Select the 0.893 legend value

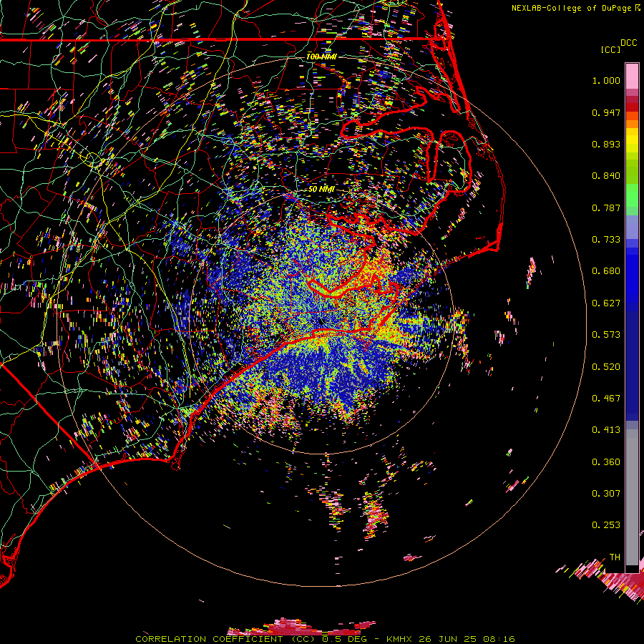click(606, 144)
